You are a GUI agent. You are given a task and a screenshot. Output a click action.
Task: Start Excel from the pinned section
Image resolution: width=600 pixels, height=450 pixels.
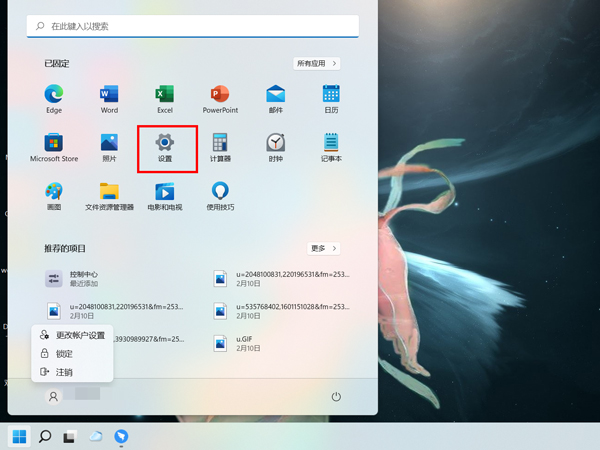point(165,98)
